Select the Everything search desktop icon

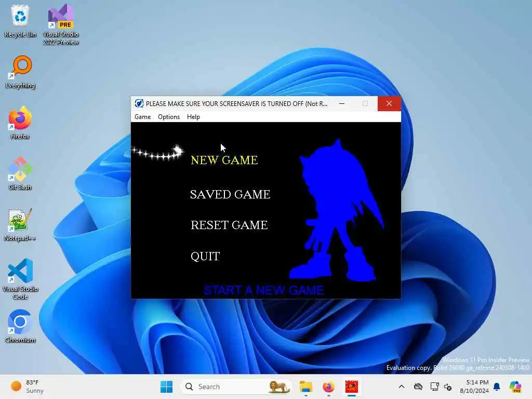pyautogui.click(x=20, y=72)
